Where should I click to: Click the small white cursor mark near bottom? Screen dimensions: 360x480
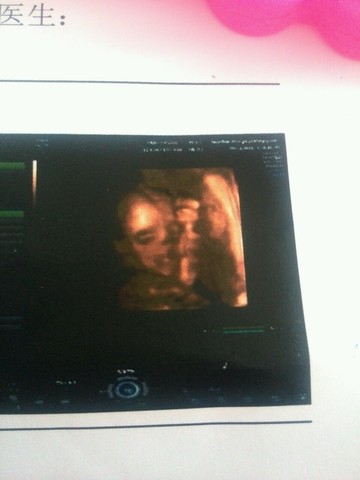click(226, 366)
